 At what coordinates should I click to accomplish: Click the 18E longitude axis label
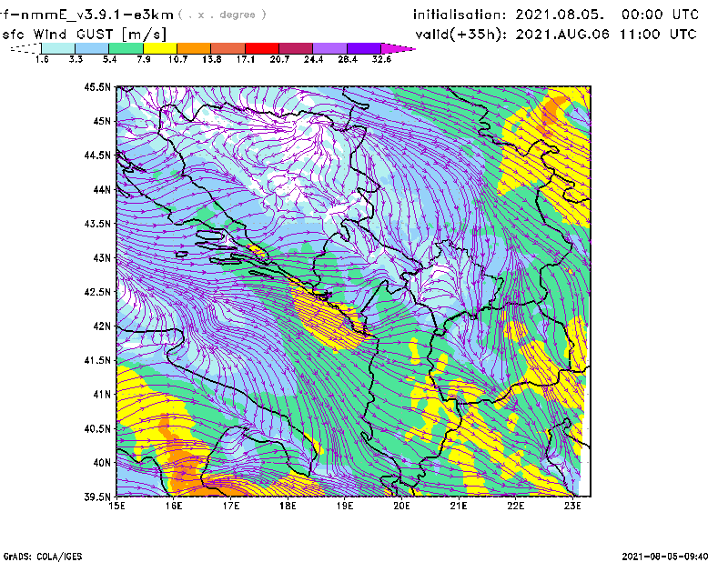tap(288, 506)
